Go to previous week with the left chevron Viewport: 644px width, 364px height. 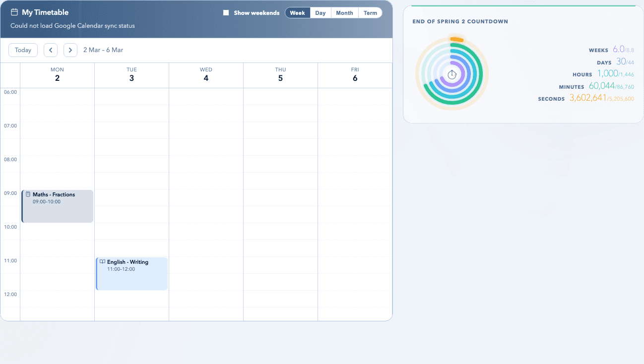(50, 50)
